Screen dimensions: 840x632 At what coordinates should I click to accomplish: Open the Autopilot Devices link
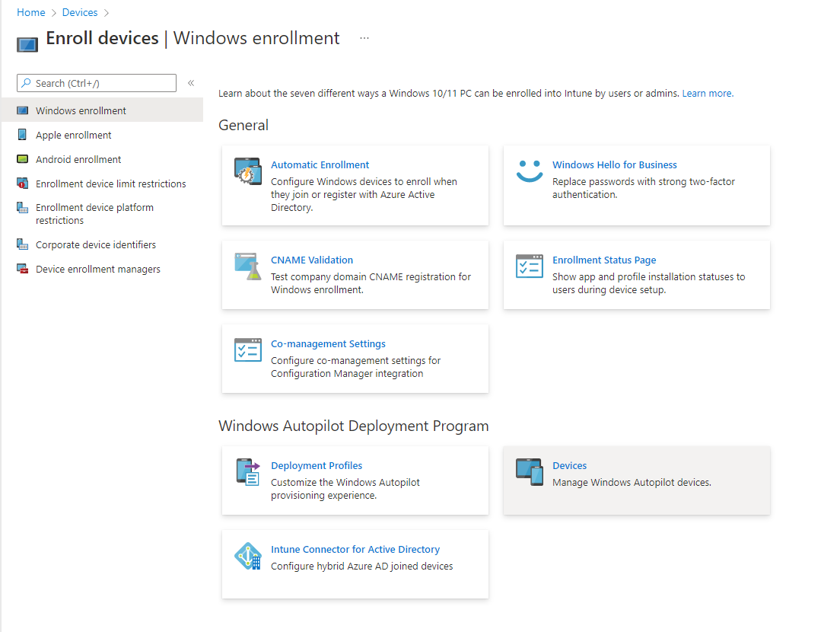[x=569, y=465]
